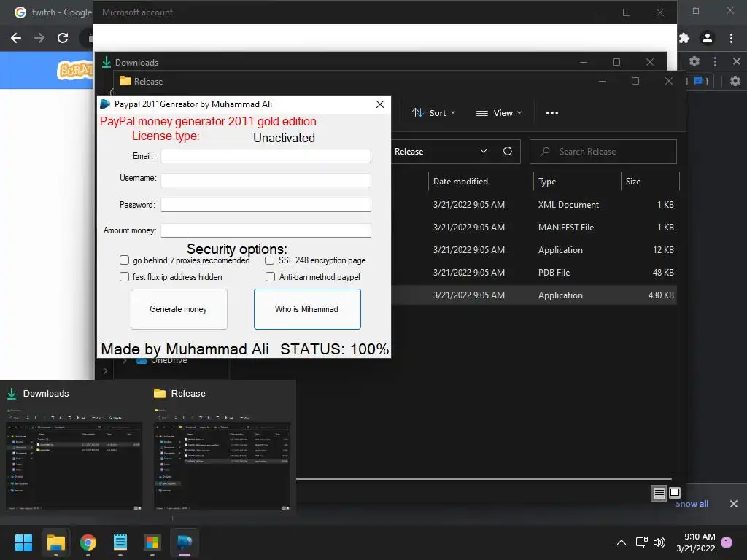
Task: Open network status tray icon
Action: pos(642,542)
